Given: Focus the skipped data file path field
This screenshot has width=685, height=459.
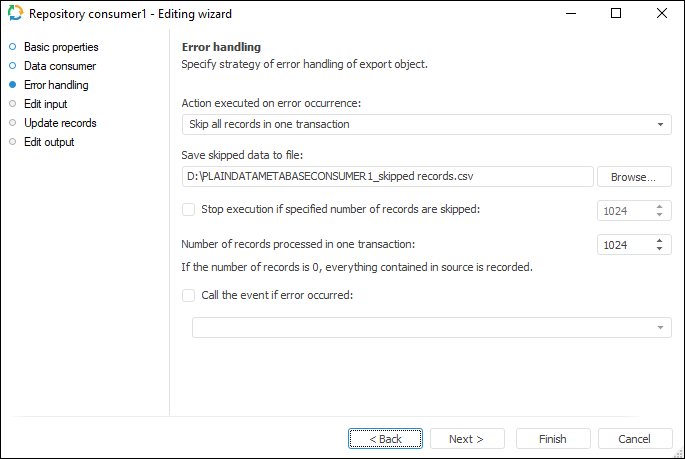Looking at the screenshot, I should pos(387,177).
